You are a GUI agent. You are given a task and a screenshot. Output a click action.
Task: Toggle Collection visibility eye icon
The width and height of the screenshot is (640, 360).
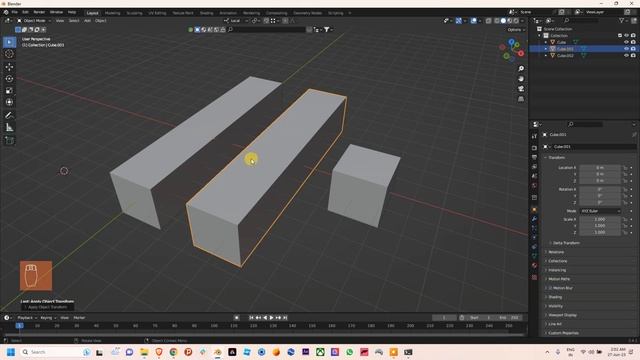tap(626, 36)
